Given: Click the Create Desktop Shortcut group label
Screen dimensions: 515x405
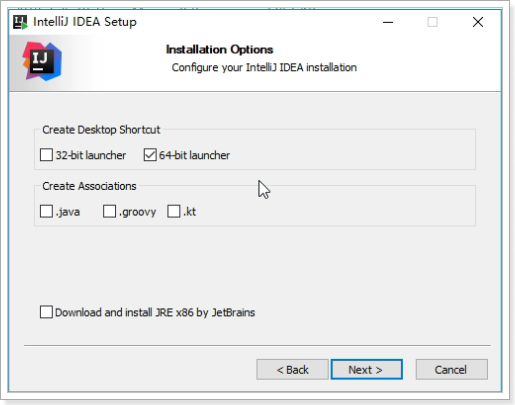Looking at the screenshot, I should [101, 130].
